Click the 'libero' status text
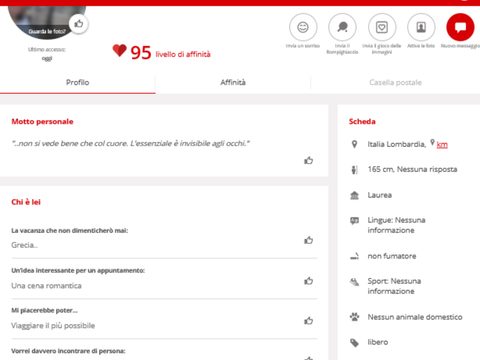This screenshot has width=480, height=360. tap(378, 342)
